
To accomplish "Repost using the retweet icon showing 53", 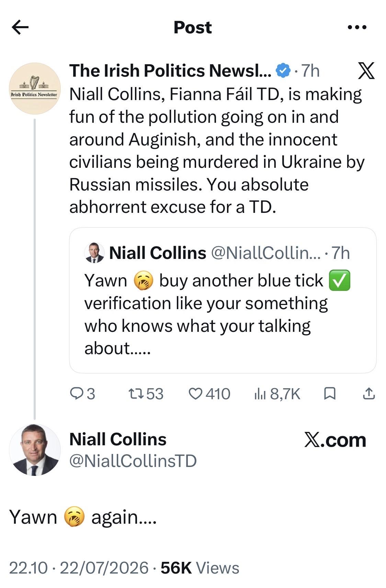I will pyautogui.click(x=146, y=394).
